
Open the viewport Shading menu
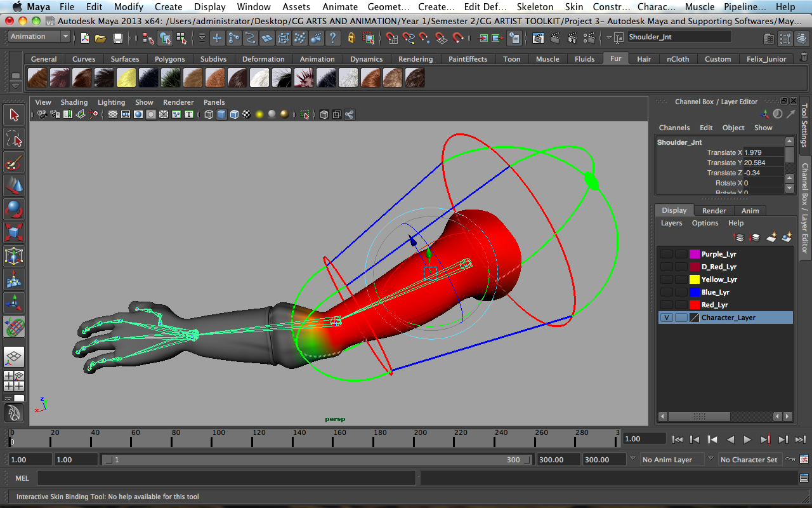(74, 102)
